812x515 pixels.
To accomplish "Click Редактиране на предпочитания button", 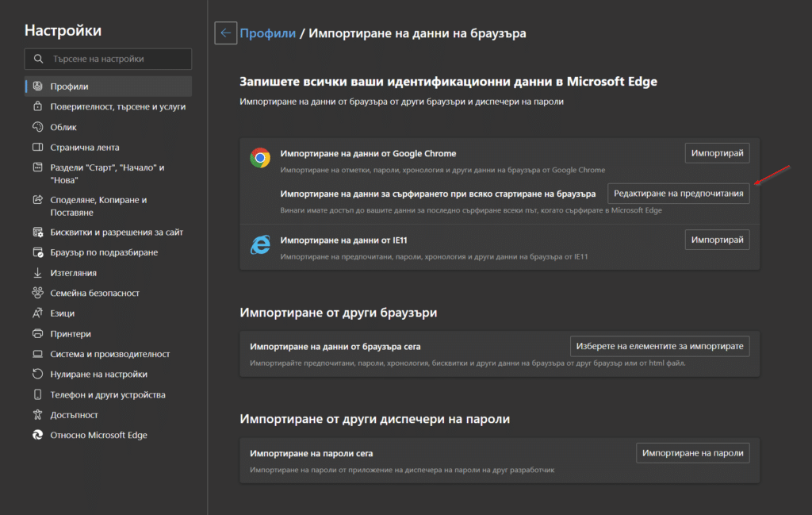I will pos(679,194).
